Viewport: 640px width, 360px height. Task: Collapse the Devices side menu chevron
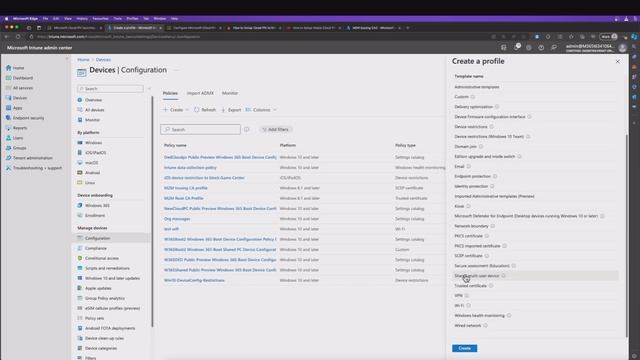(x=149, y=89)
